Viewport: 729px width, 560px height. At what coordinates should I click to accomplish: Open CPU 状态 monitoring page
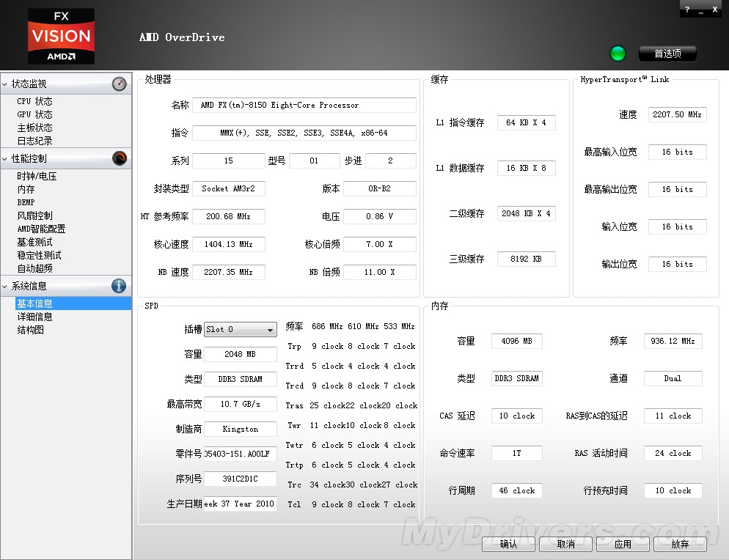[x=34, y=102]
